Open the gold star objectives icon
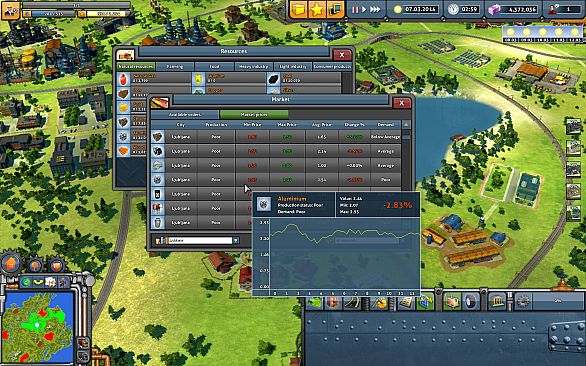The image size is (586, 366). [x=317, y=9]
